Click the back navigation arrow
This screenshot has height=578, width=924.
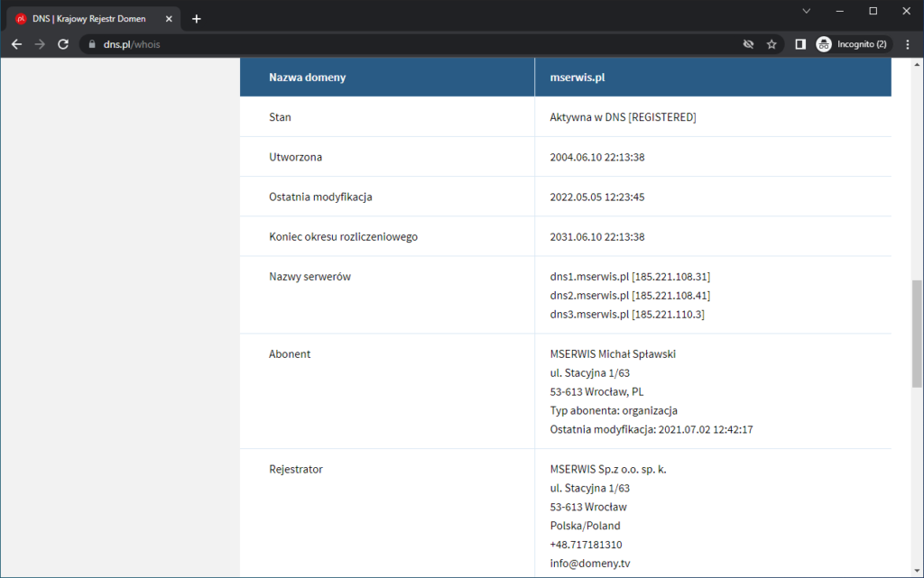16,43
